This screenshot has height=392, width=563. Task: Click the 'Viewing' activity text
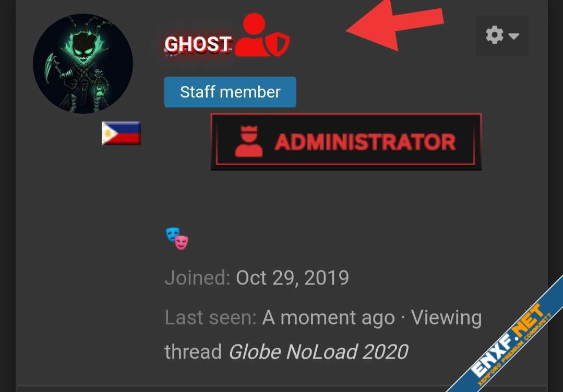[x=446, y=318]
